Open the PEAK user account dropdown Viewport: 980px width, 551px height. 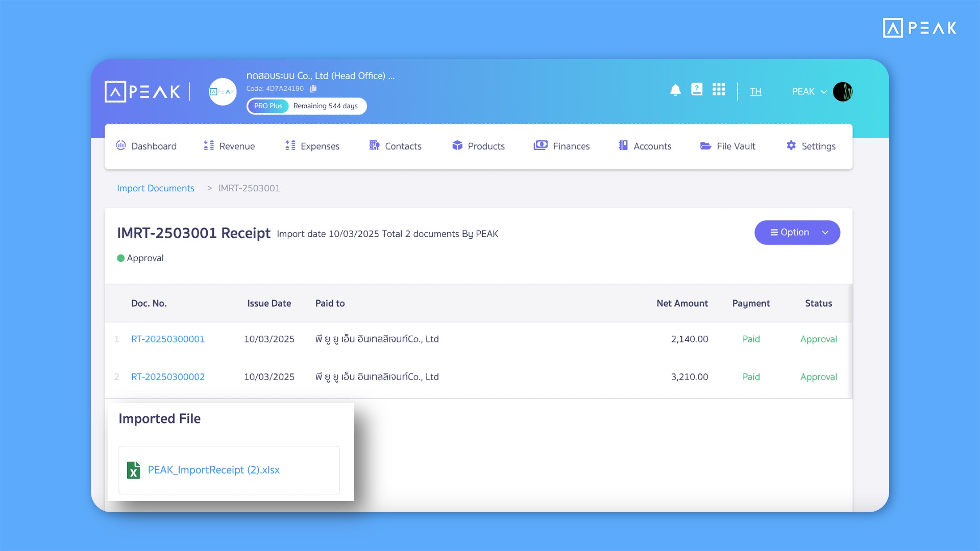(x=809, y=92)
